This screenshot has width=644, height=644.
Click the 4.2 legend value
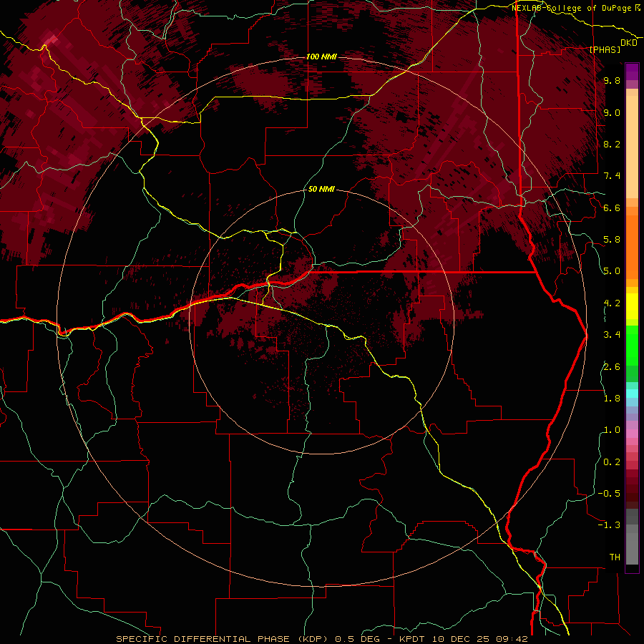point(612,303)
